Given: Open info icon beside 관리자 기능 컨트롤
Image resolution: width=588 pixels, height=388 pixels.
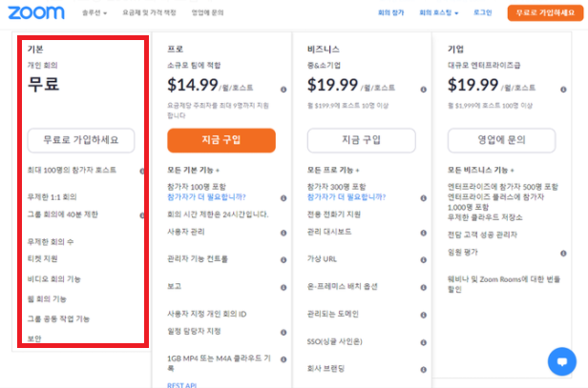Looking at the screenshot, I should (x=283, y=260).
